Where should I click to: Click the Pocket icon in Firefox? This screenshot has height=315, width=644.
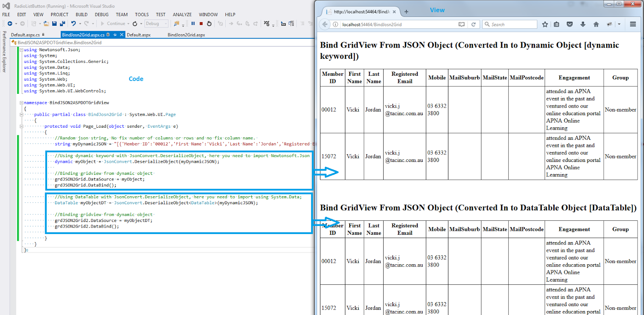coord(570,24)
